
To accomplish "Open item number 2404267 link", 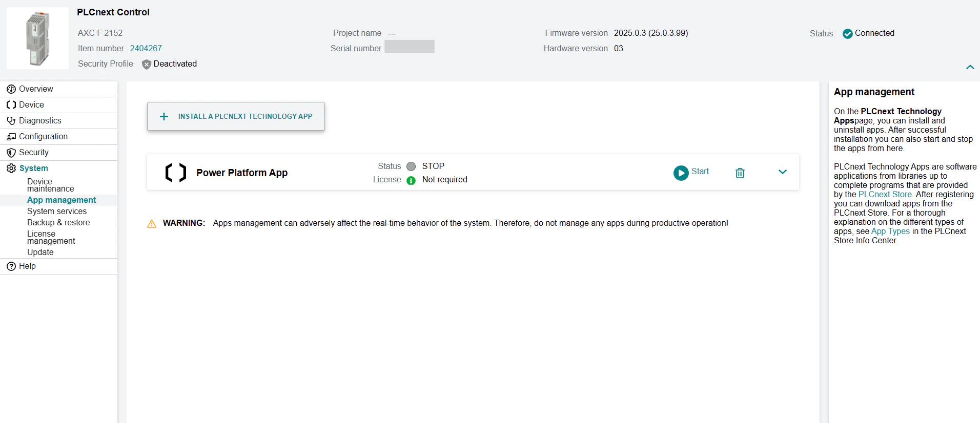I will 146,48.
